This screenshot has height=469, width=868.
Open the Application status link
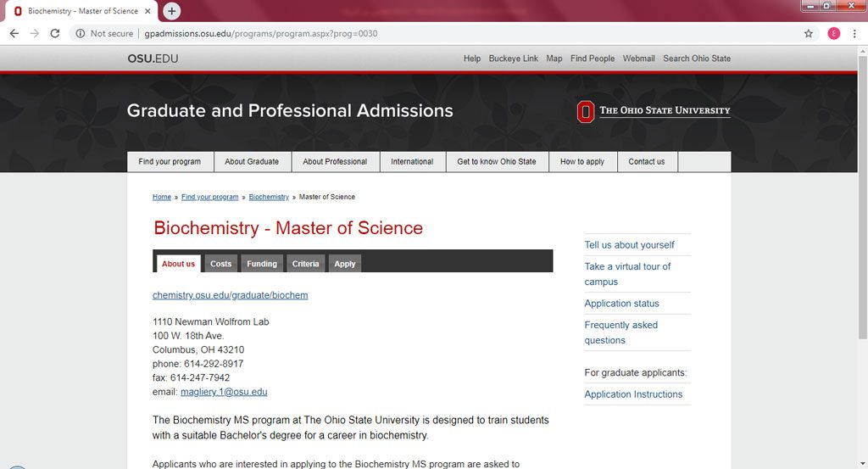[621, 304]
